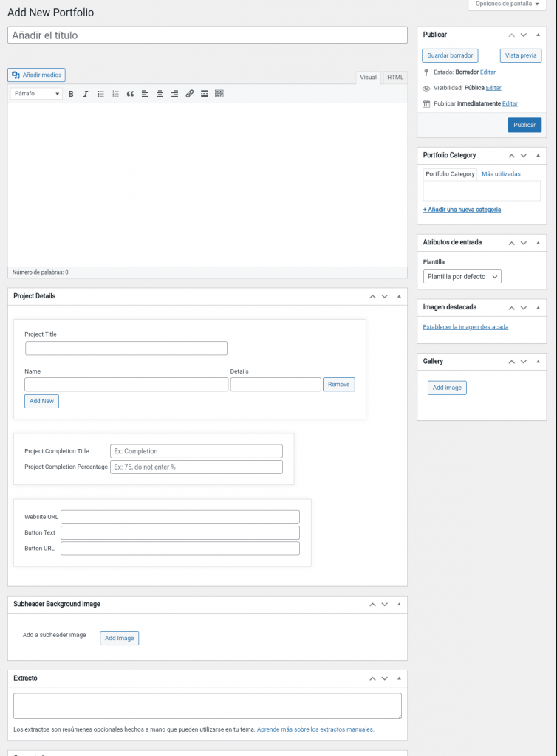The height and width of the screenshot is (756, 557).
Task: Collapse the Subheader Background Image panel
Action: click(399, 605)
